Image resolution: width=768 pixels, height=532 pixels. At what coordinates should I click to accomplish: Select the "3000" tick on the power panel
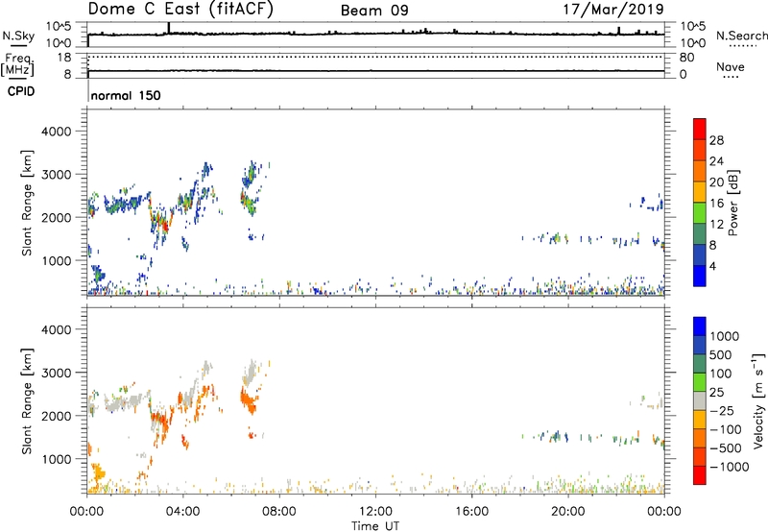tap(57, 175)
